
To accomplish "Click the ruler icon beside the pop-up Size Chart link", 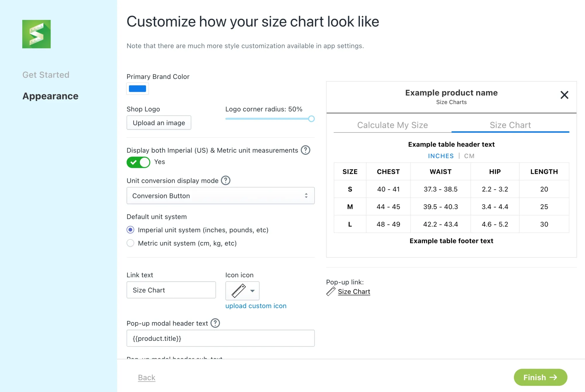I will (331, 291).
